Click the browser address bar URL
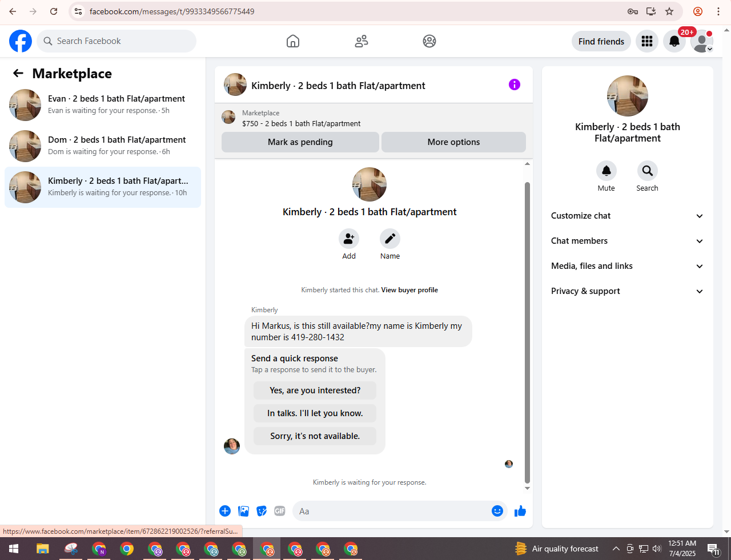The height and width of the screenshot is (560, 731). 172,11
